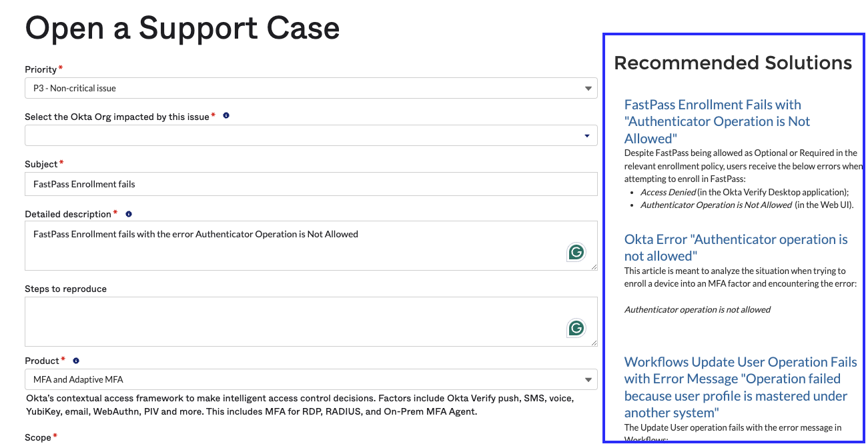Image resolution: width=868 pixels, height=444 pixels.
Task: Click the info icon next to Product
Action: click(75, 360)
